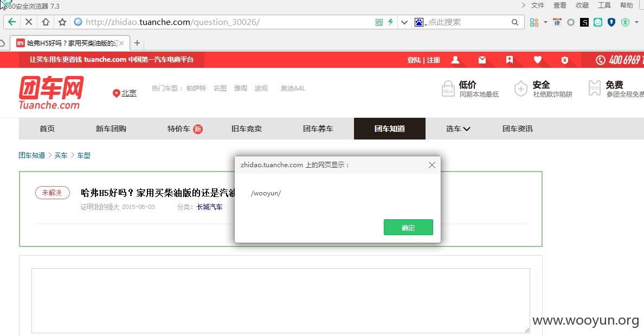Click the 安全 shield icon
Image resolution: width=644 pixels, height=336 pixels.
tap(521, 89)
